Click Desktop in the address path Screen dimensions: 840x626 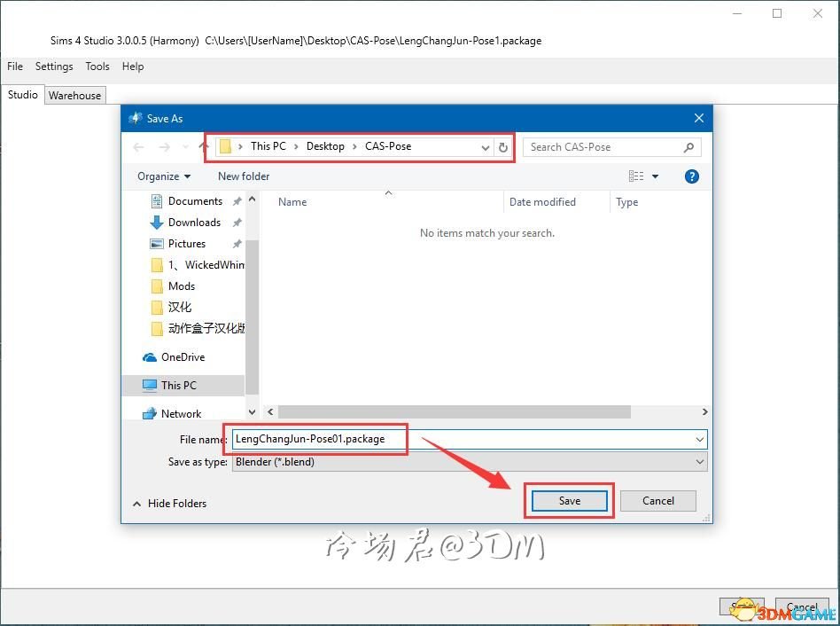point(325,146)
